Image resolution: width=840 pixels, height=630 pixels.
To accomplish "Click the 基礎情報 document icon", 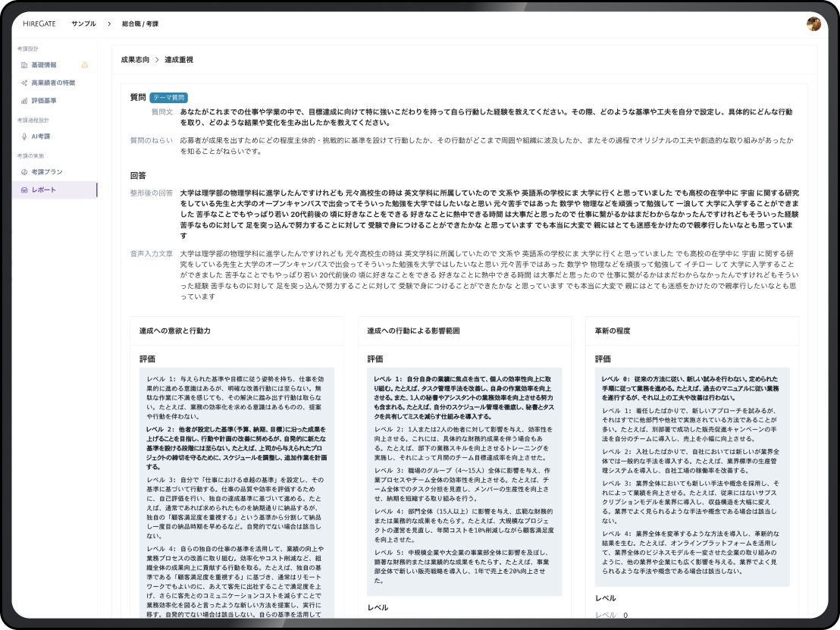I will point(24,65).
